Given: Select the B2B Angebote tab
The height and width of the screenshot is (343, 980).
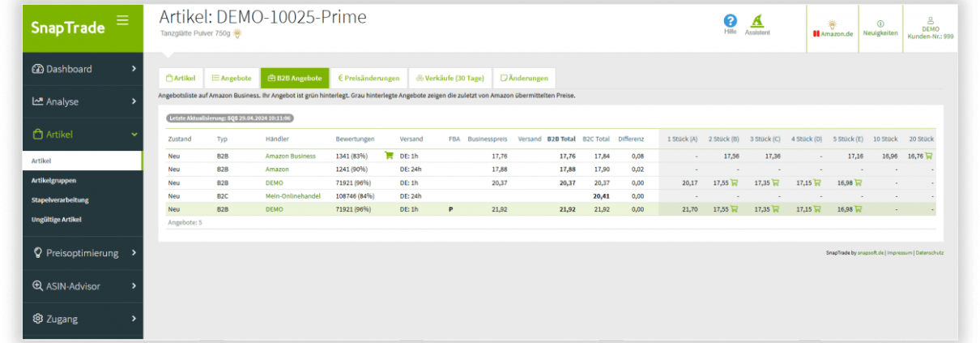Looking at the screenshot, I should (x=295, y=79).
